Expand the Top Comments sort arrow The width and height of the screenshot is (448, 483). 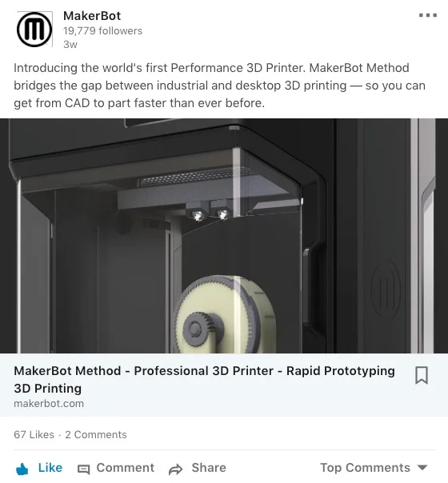[x=422, y=468]
